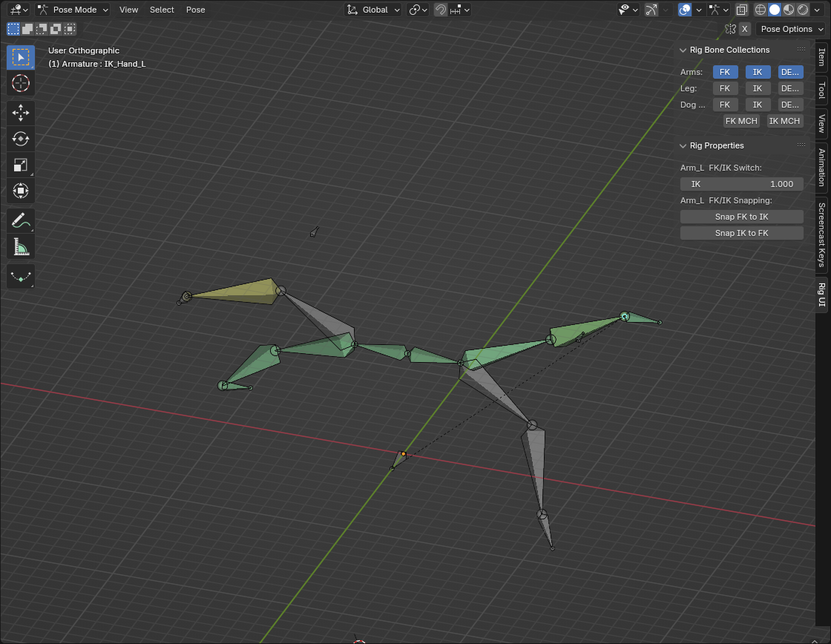Switch to rendered viewport shading
Viewport: 831px width, 644px height.
(803, 10)
